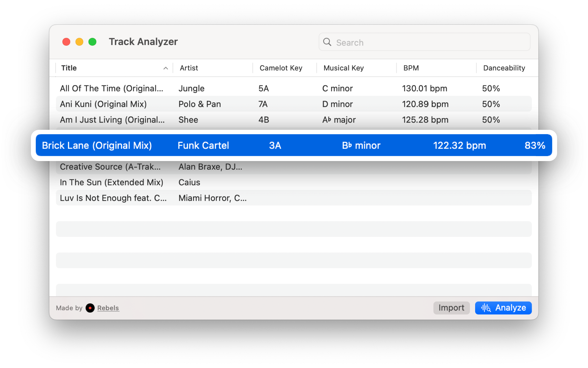This screenshot has height=368, width=588.
Task: Click the Alan Braxe, DJ... artist cell
Action: [210, 167]
